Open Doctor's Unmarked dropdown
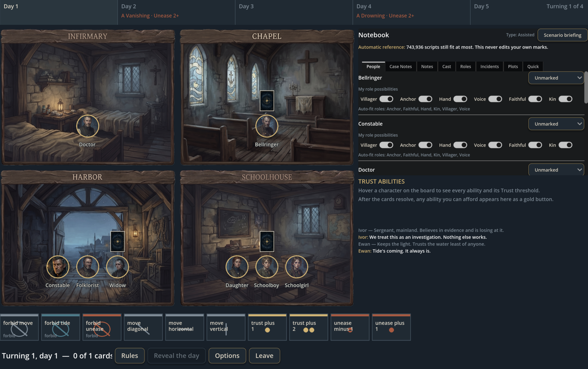Screen dimensions: 588x369 pyautogui.click(x=556, y=170)
